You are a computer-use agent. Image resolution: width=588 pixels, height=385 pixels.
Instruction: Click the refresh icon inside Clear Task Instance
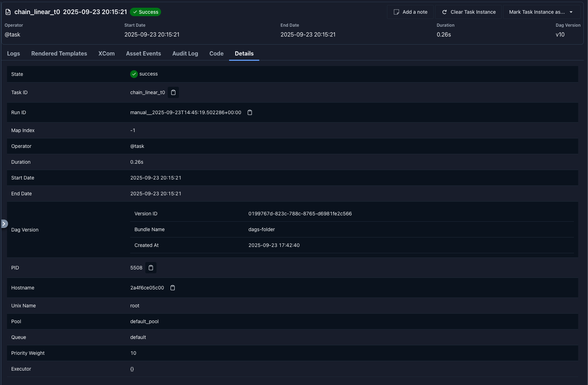[x=444, y=12]
